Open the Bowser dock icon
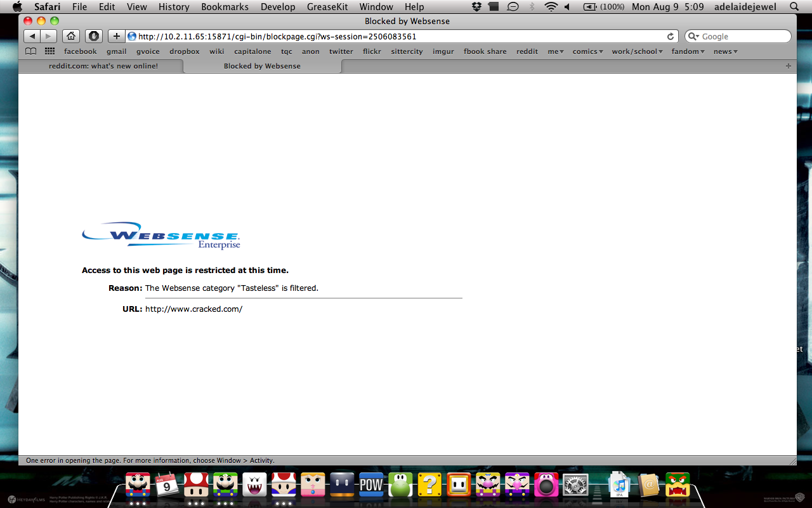This screenshot has width=812, height=508. click(678, 485)
